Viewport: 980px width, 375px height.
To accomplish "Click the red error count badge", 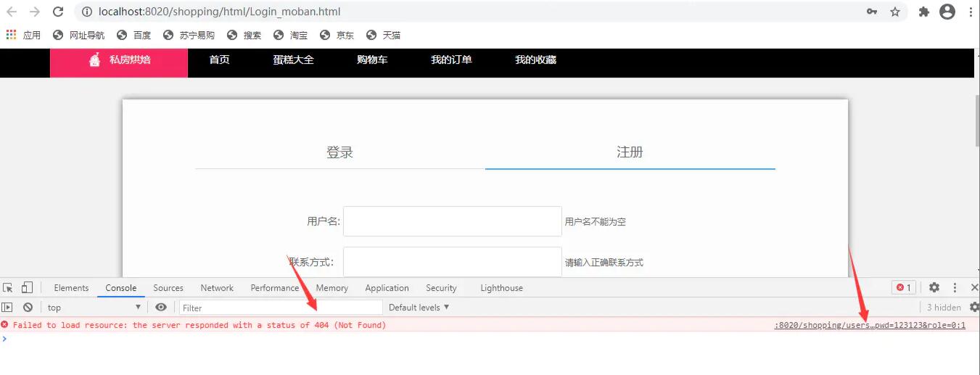I will click(904, 287).
